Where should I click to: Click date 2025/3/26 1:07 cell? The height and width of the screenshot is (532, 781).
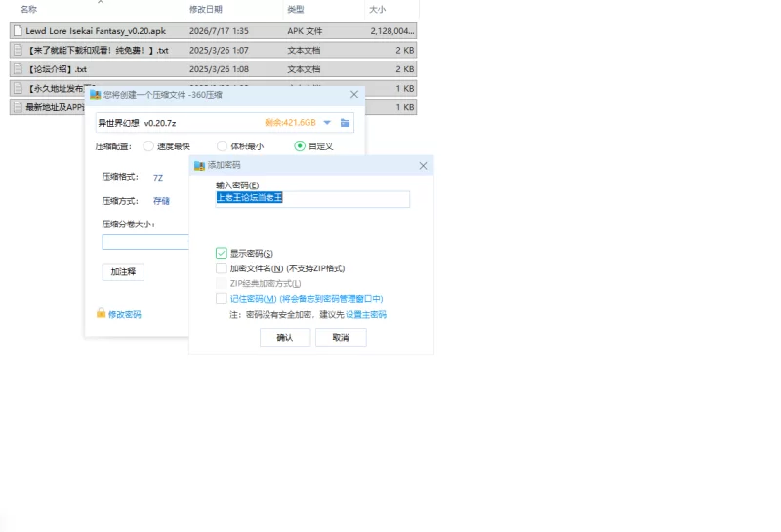point(219,51)
